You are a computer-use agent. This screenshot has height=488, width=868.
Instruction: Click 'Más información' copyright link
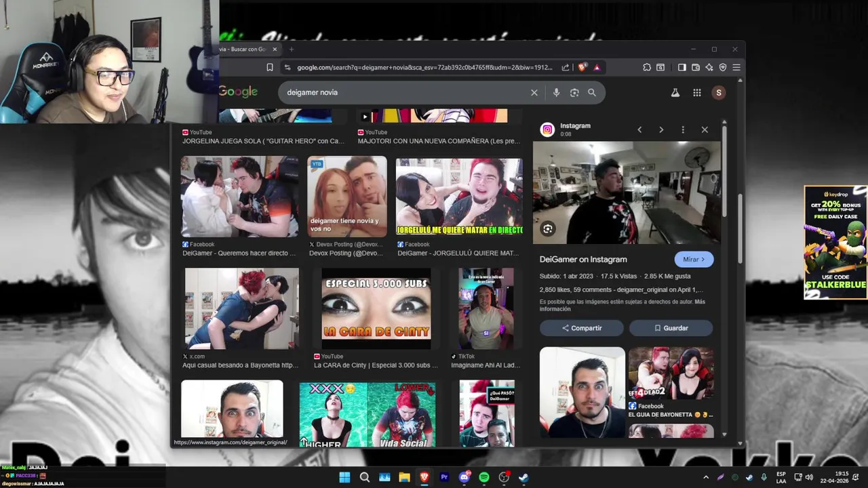click(623, 305)
